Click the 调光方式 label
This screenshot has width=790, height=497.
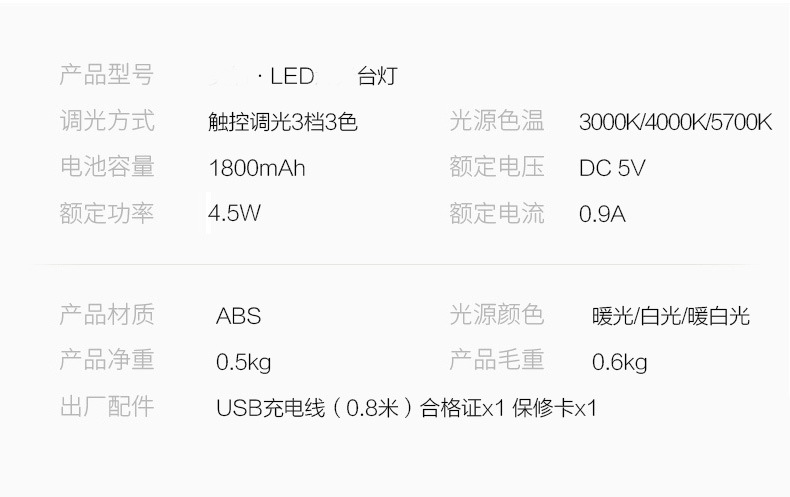107,122
